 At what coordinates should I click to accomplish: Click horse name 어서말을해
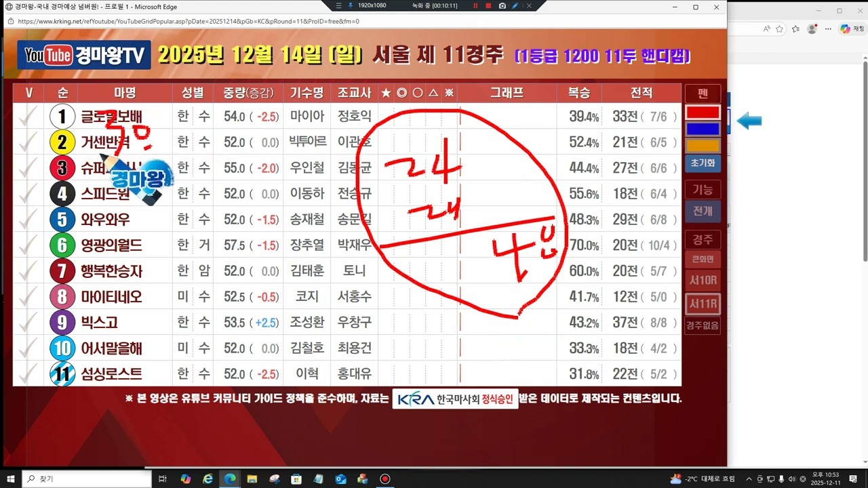(x=111, y=348)
